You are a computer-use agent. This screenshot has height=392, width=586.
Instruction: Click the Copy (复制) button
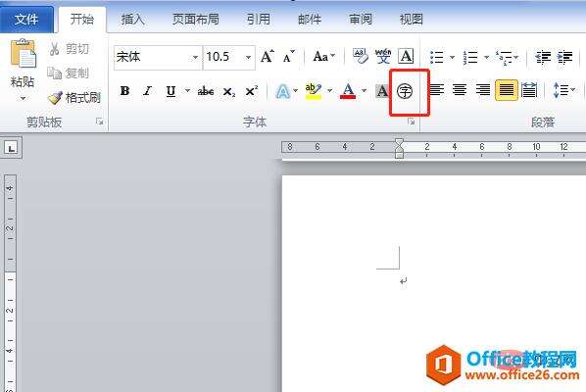[x=69, y=73]
